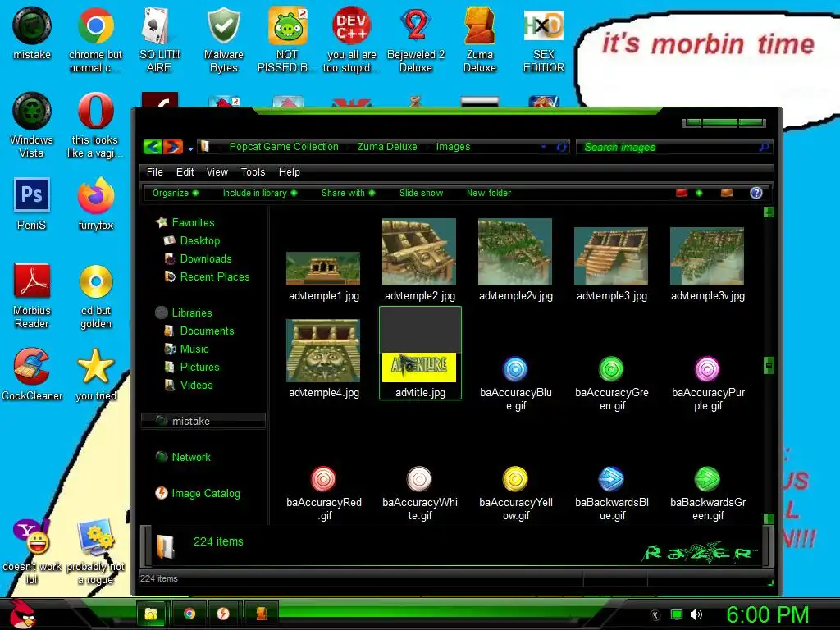The height and width of the screenshot is (630, 840).
Task: Go to 'Zuma Deluxe' breadcrumb
Action: 387,147
